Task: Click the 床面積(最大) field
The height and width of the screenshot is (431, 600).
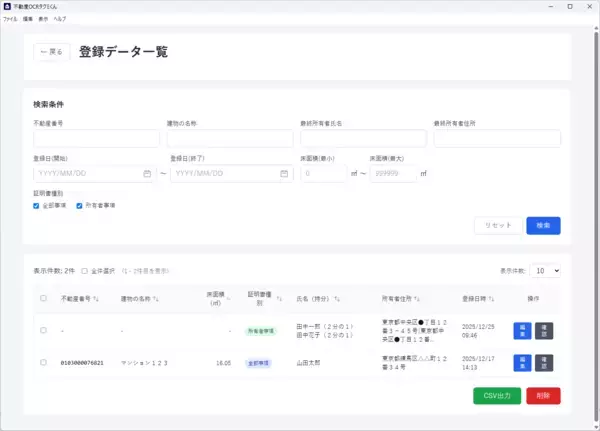Action: coord(393,174)
